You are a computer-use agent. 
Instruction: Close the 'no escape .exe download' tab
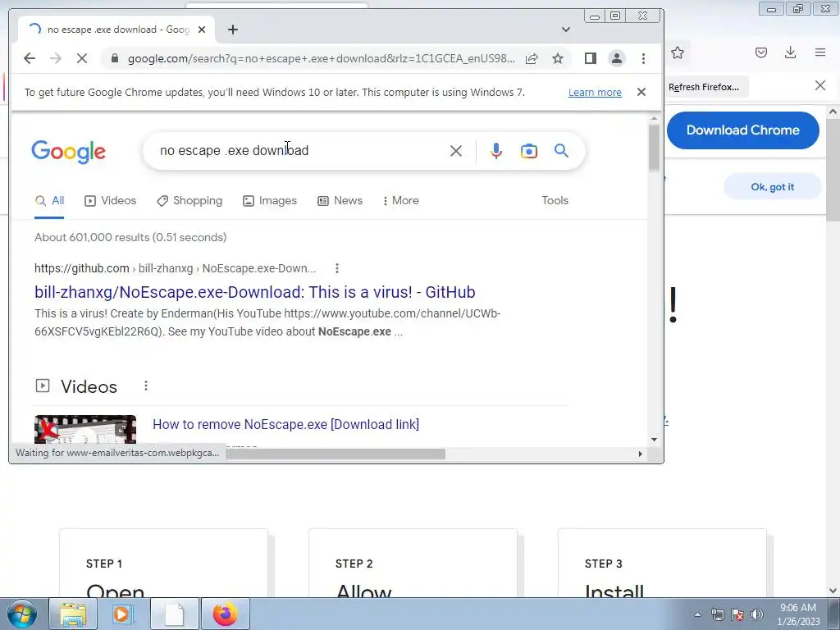pos(202,30)
